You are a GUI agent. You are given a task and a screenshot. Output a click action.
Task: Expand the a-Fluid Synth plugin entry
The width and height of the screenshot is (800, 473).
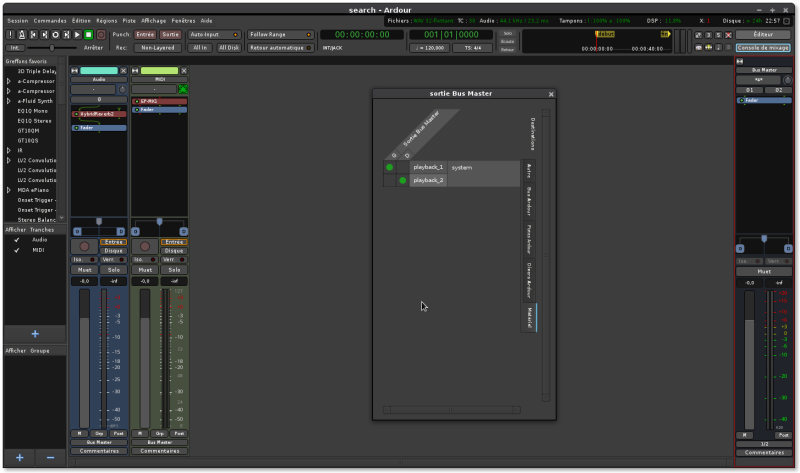point(9,101)
